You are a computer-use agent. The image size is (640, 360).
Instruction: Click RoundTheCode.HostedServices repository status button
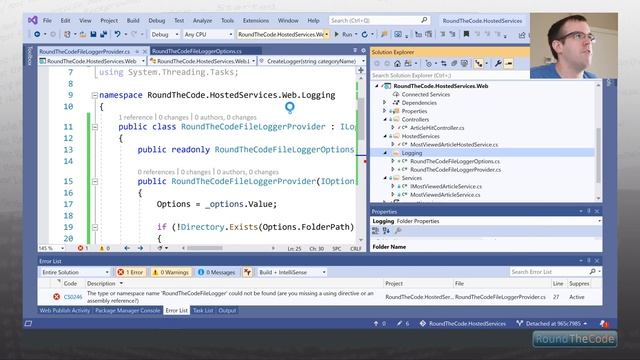coord(463,324)
